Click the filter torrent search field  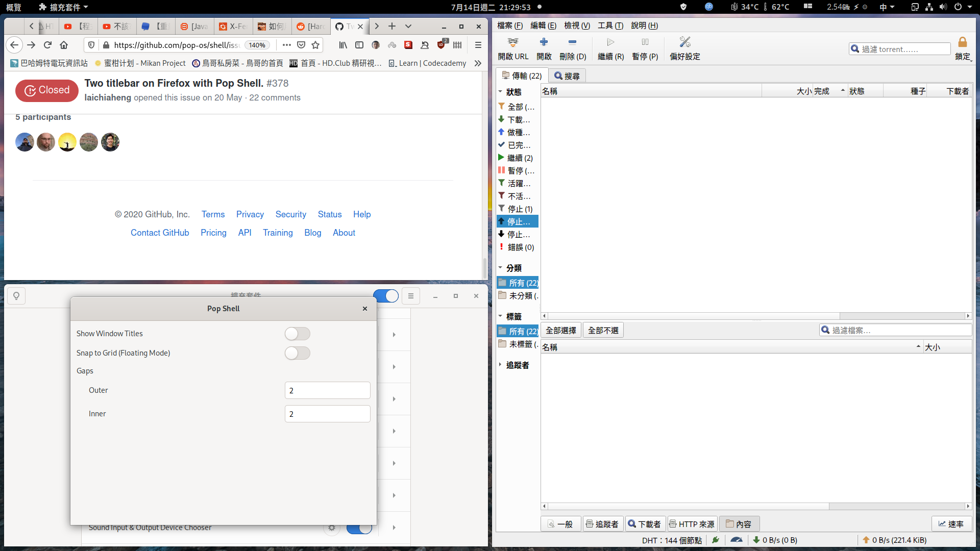(900, 49)
